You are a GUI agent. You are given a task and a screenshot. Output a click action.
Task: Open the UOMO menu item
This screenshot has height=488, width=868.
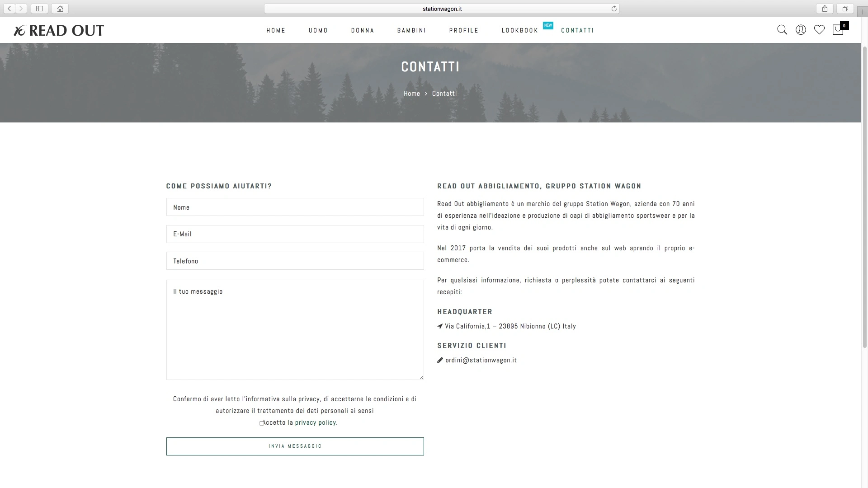pyautogui.click(x=318, y=30)
